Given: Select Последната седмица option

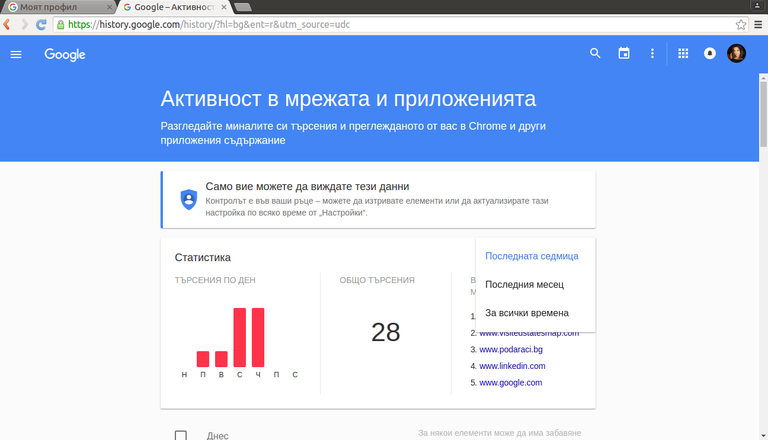Looking at the screenshot, I should tap(531, 256).
